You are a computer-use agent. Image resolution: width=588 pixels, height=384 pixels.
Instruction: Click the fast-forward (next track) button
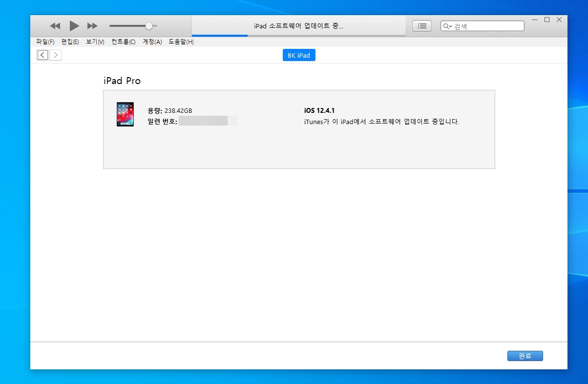tap(92, 26)
